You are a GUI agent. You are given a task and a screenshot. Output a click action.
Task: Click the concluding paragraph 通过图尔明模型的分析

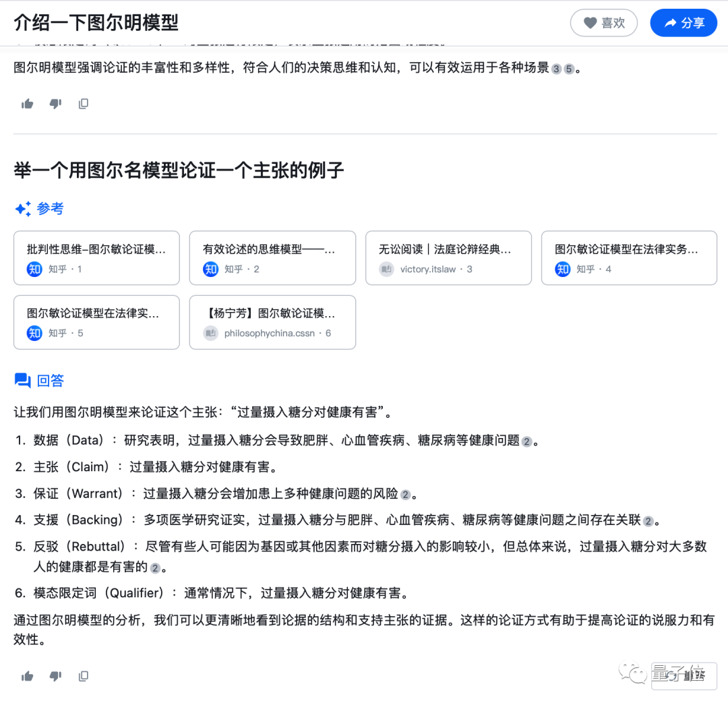[364, 630]
